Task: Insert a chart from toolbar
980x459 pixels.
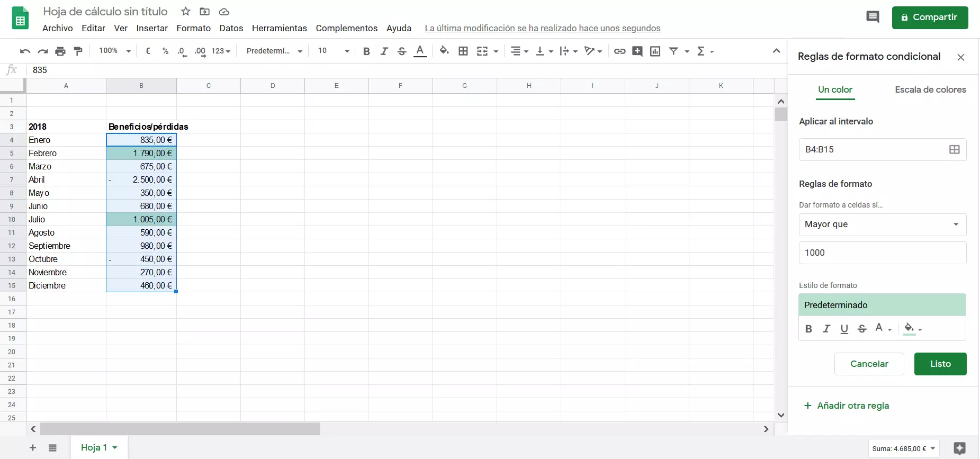Action: point(655,51)
